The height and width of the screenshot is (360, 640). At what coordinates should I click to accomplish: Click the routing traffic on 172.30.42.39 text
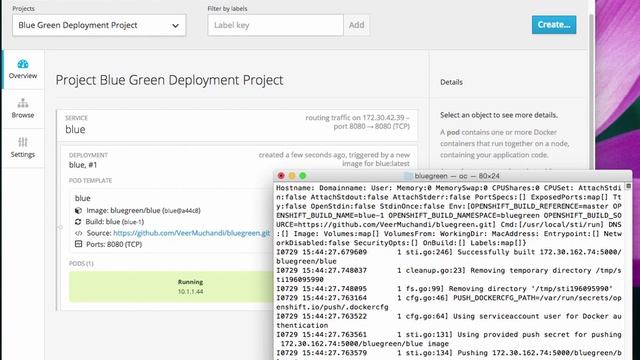[x=358, y=122]
